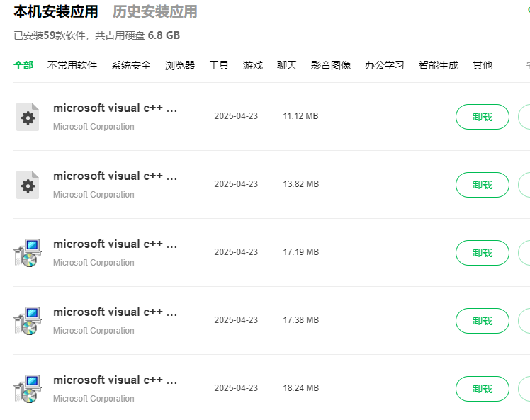Select the 智能生成 category

439,65
